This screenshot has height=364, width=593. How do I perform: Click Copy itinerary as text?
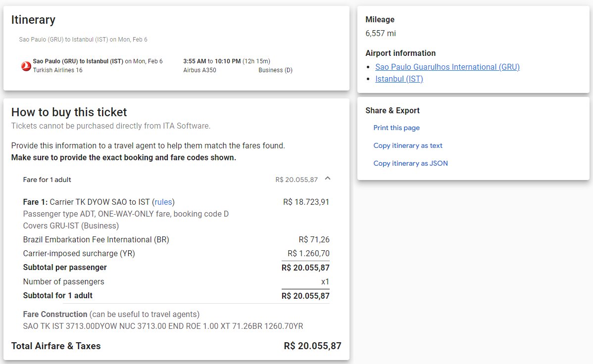408,145
